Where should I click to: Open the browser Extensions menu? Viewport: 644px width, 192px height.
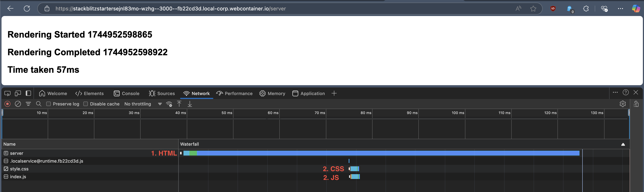(x=586, y=9)
